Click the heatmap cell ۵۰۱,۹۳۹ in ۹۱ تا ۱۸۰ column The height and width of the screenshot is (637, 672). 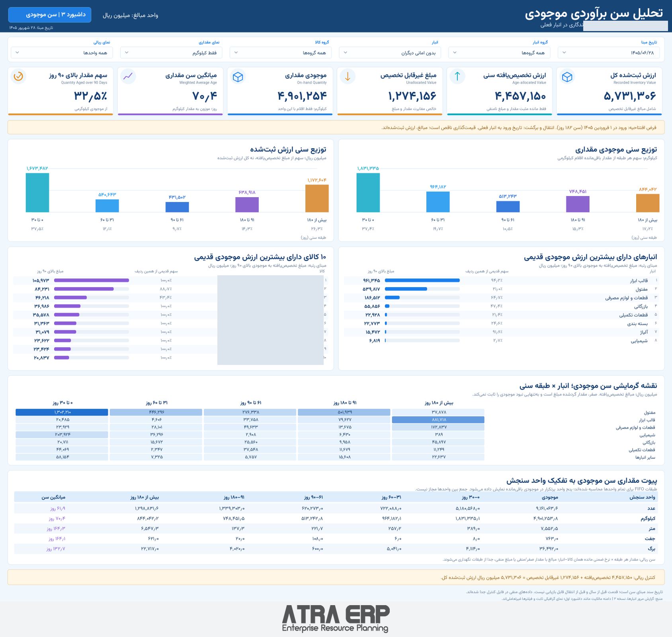point(344,412)
